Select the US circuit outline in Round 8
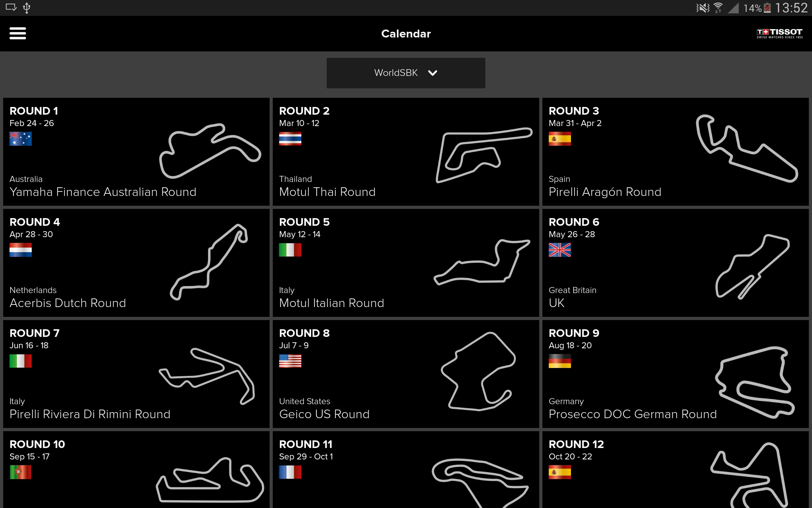Image resolution: width=812 pixels, height=508 pixels. point(478,371)
